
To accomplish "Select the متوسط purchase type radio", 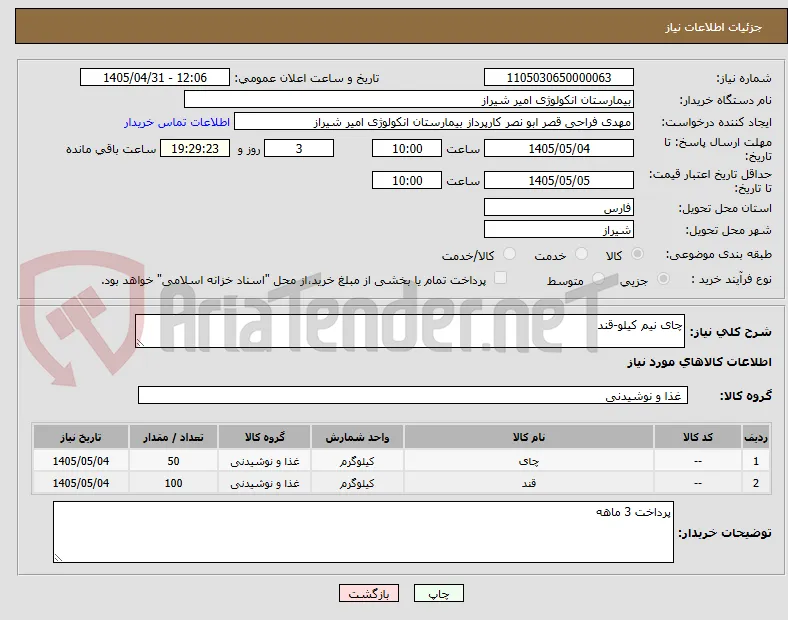I will click(598, 279).
